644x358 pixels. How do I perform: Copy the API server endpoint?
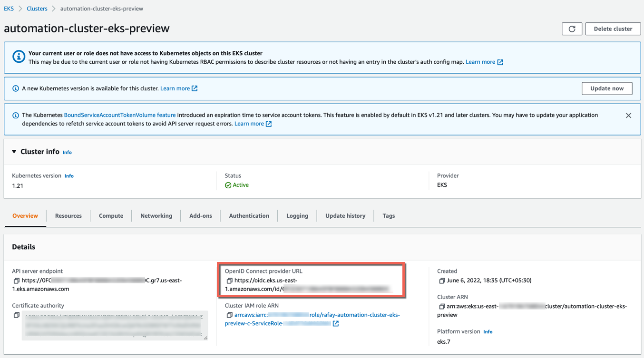(16, 281)
